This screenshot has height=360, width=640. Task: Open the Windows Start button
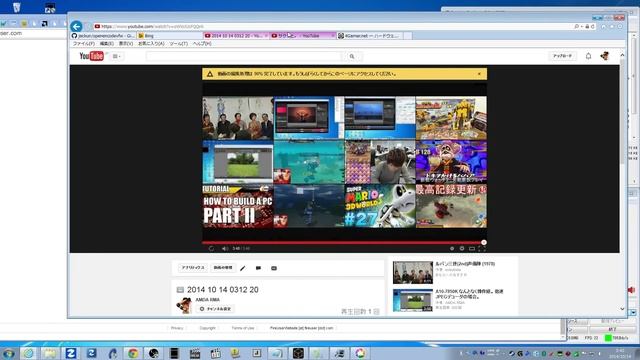8,353
